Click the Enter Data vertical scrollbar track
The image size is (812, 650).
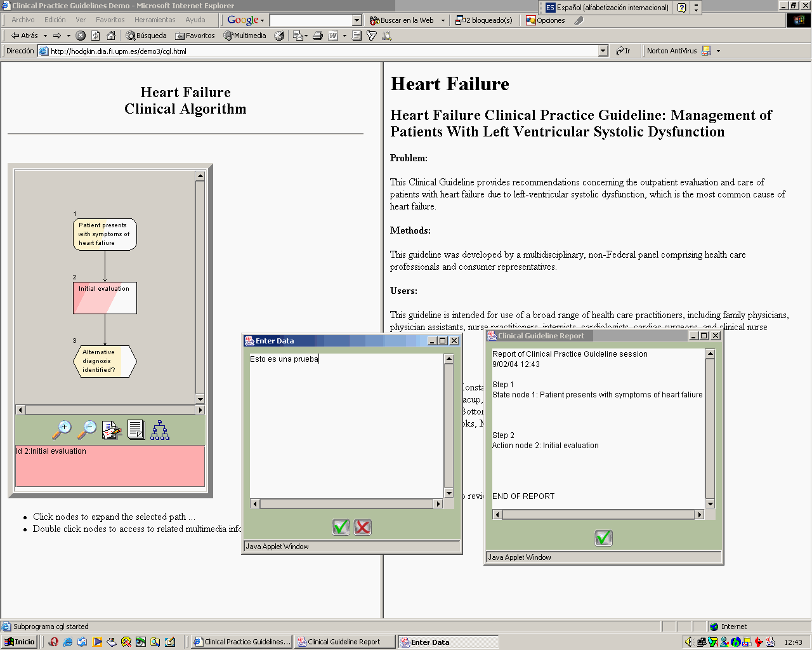(449, 425)
